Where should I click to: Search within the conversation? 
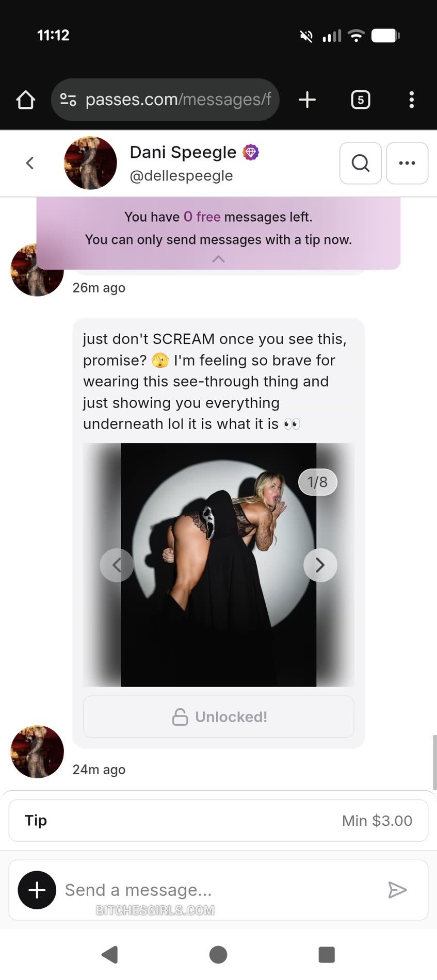pos(361,163)
